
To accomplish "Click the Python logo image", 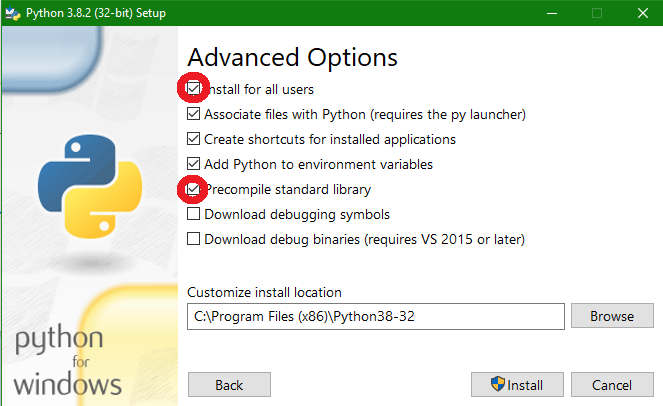I will click(90, 186).
